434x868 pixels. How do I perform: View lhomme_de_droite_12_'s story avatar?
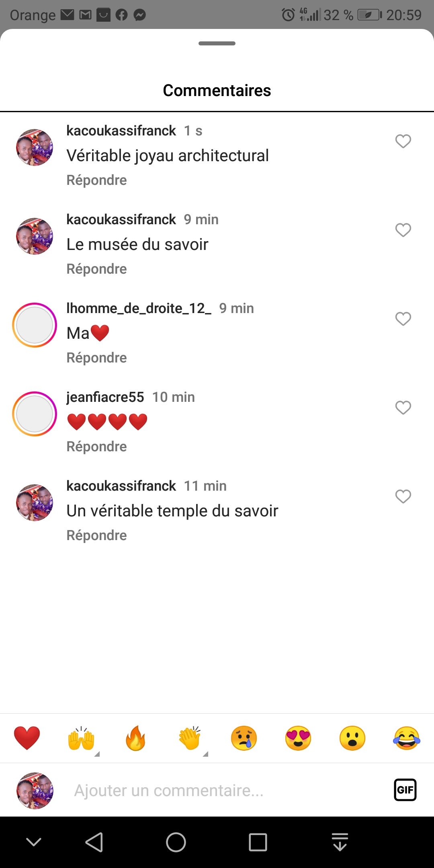click(35, 325)
